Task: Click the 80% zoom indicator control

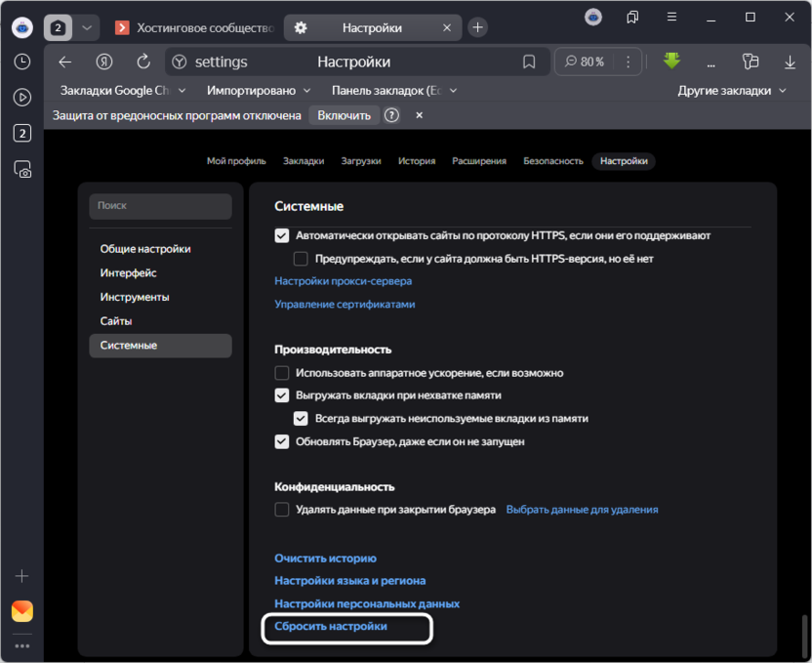Action: [589, 61]
